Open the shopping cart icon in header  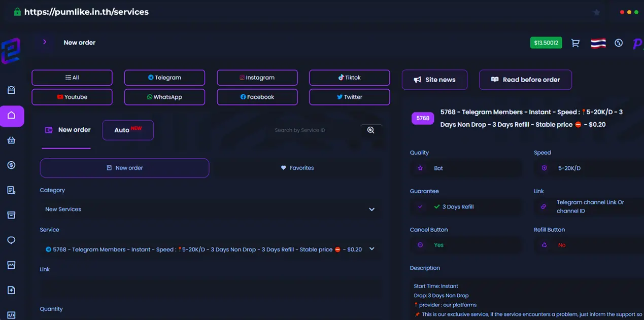click(x=575, y=43)
